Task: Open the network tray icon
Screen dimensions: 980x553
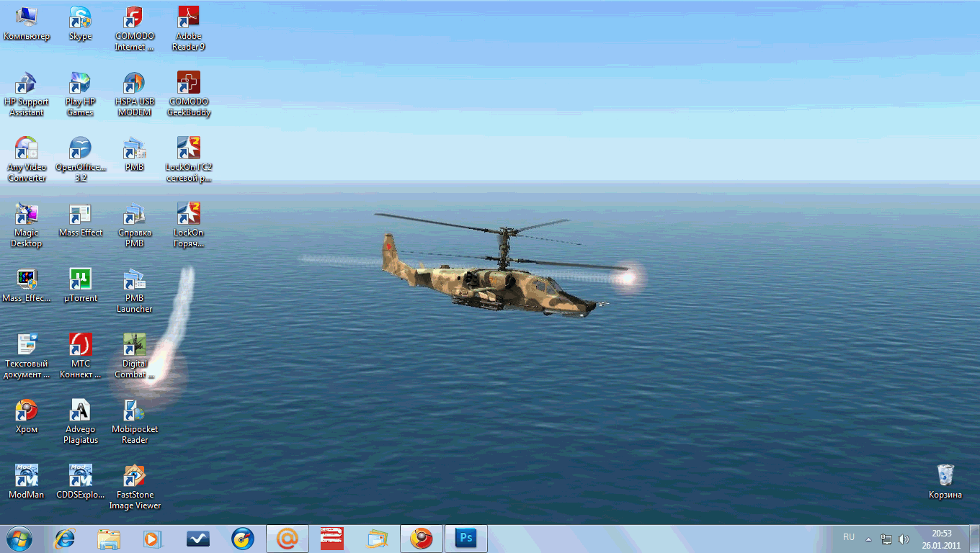Action: point(886,539)
